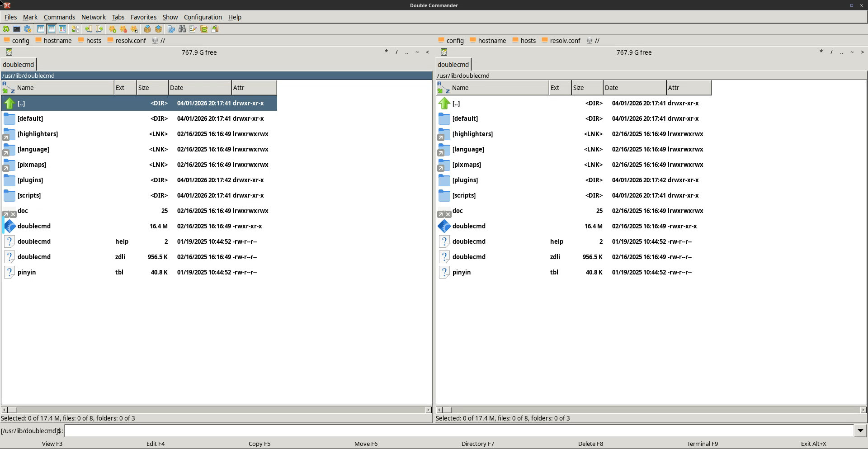
Task: Click the Pack files box icon
Action: [x=147, y=29]
